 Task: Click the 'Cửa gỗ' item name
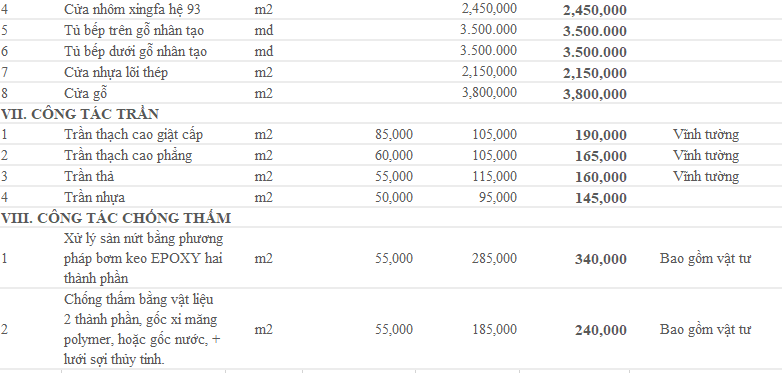tap(86, 93)
